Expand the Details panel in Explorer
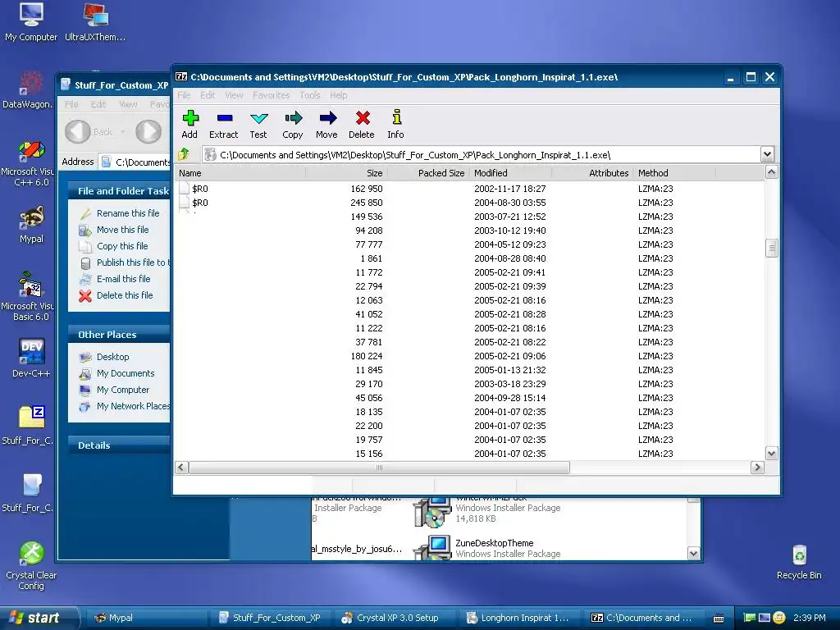 tap(119, 445)
